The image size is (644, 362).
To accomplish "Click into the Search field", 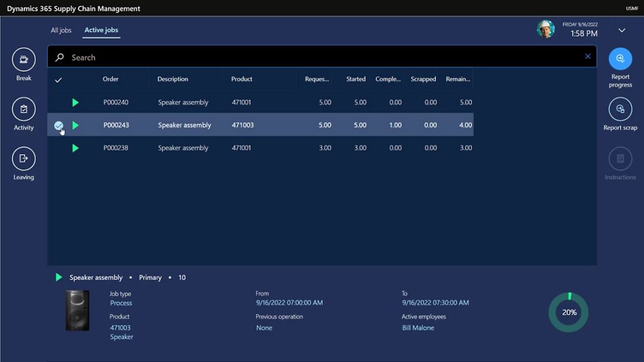I will coord(314,57).
